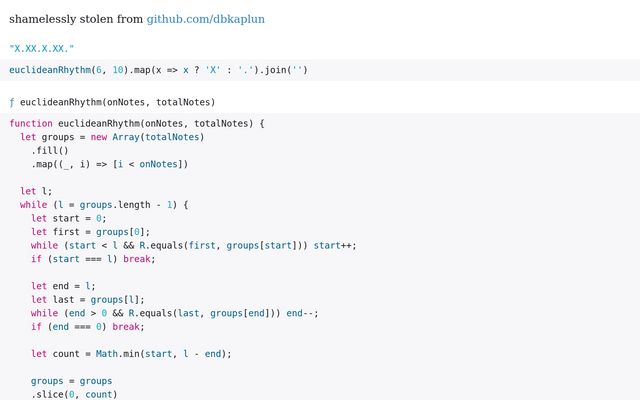Place cursor on the .fill() line

[x=49, y=150]
